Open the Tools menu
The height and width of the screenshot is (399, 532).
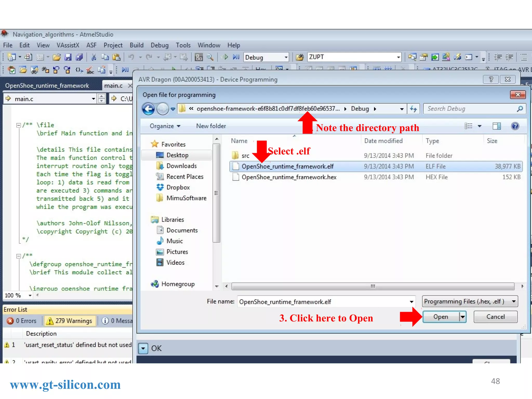tap(183, 45)
